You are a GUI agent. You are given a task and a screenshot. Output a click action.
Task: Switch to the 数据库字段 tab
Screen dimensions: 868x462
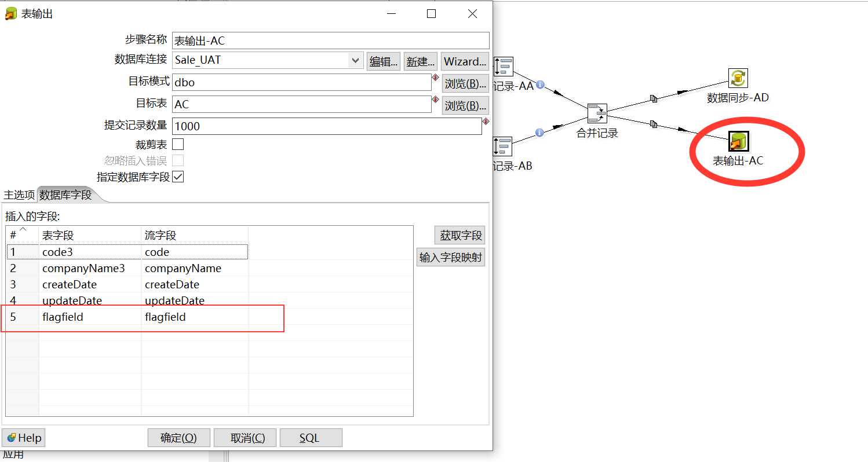pyautogui.click(x=65, y=195)
